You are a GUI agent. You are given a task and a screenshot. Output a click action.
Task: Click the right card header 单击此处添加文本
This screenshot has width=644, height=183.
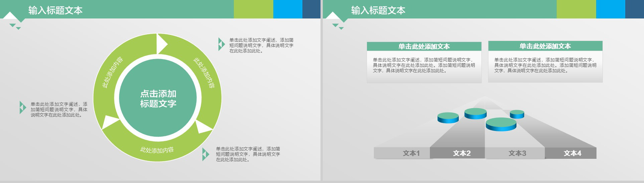[546, 46]
